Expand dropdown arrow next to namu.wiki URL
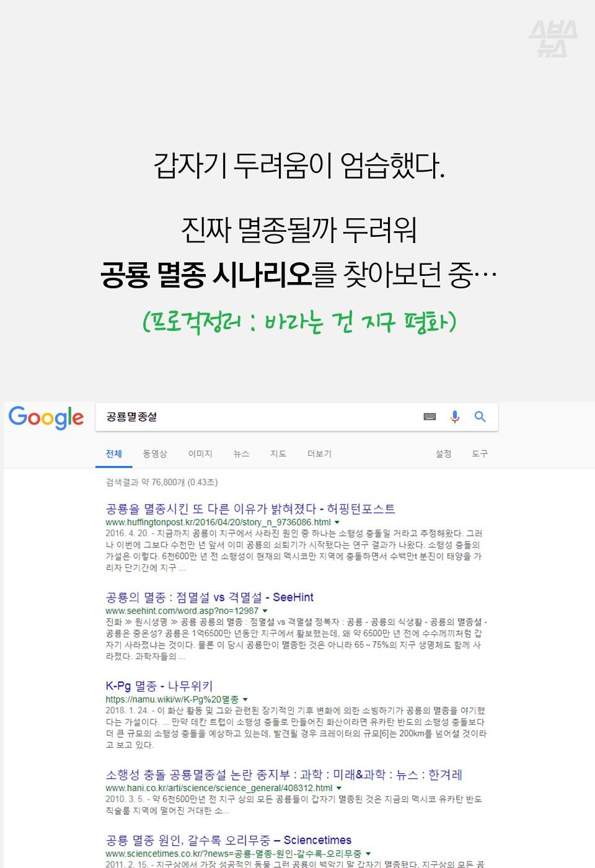The width and height of the screenshot is (595, 868). (245, 700)
